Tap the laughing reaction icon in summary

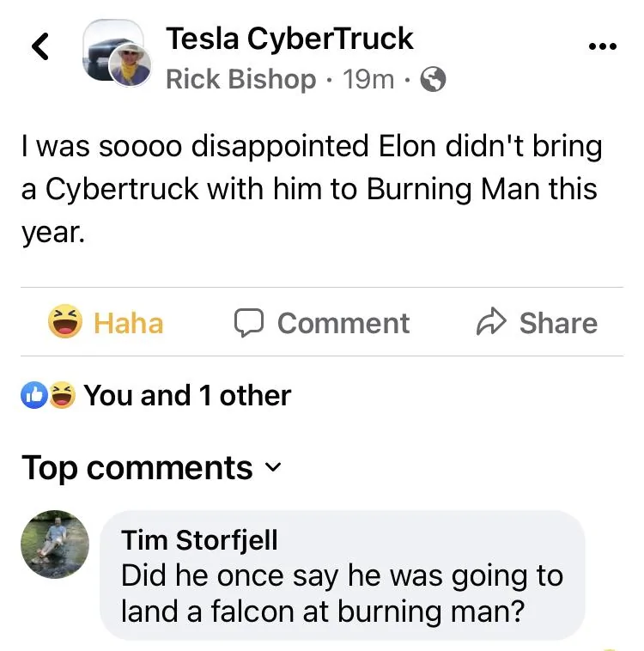(62, 395)
